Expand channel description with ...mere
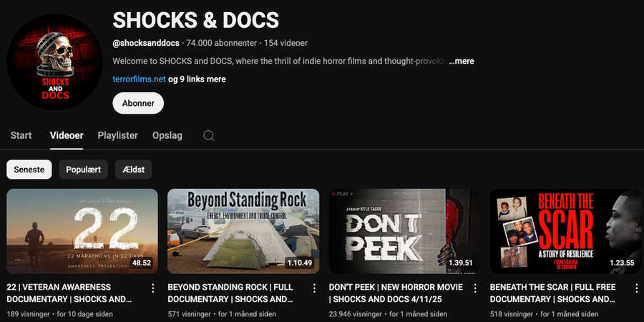644x322 pixels. pyautogui.click(x=462, y=62)
